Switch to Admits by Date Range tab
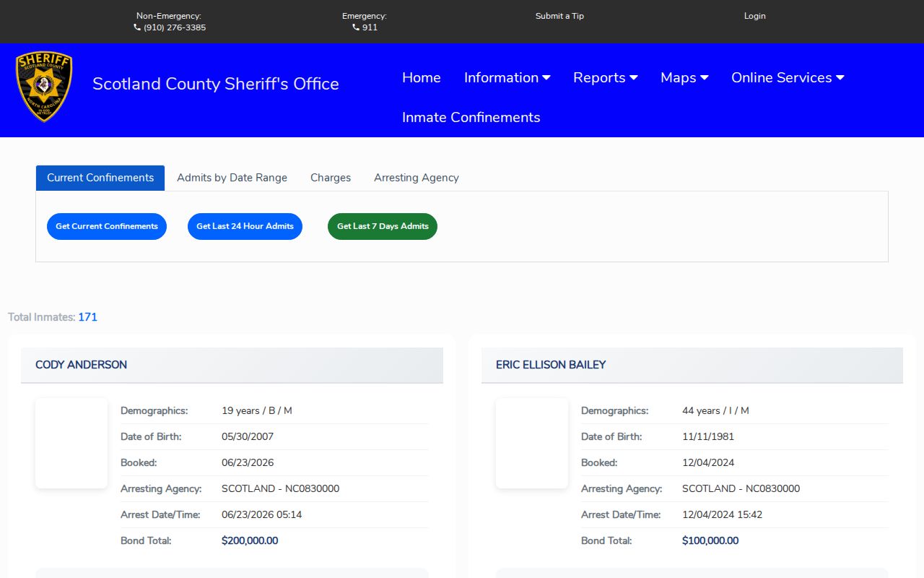The width and height of the screenshot is (924, 578). (x=232, y=178)
